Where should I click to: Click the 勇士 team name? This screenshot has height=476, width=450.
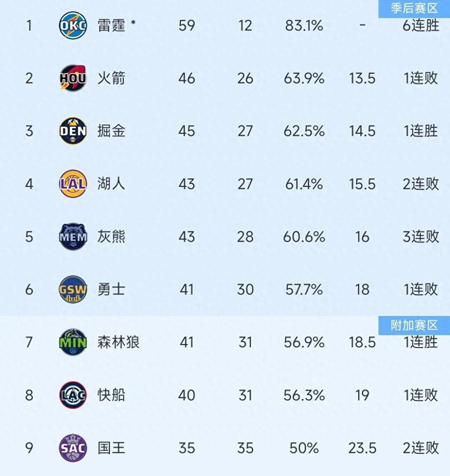[x=111, y=289]
